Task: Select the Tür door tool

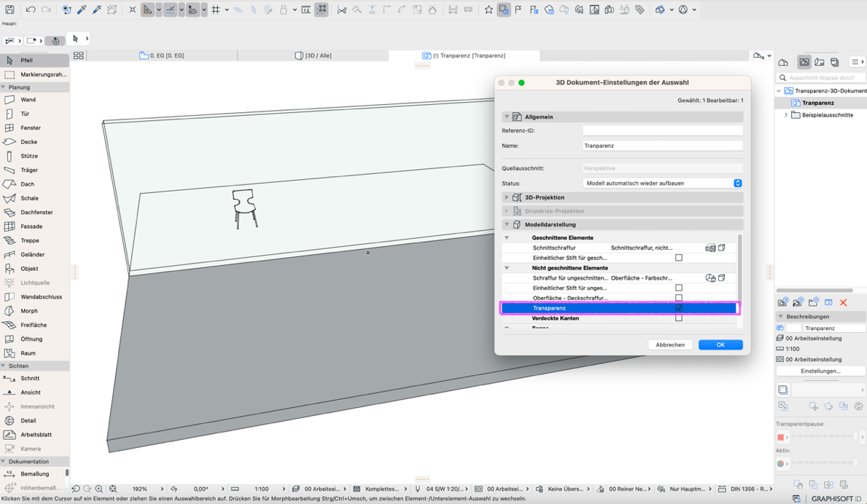Action: pos(34,114)
